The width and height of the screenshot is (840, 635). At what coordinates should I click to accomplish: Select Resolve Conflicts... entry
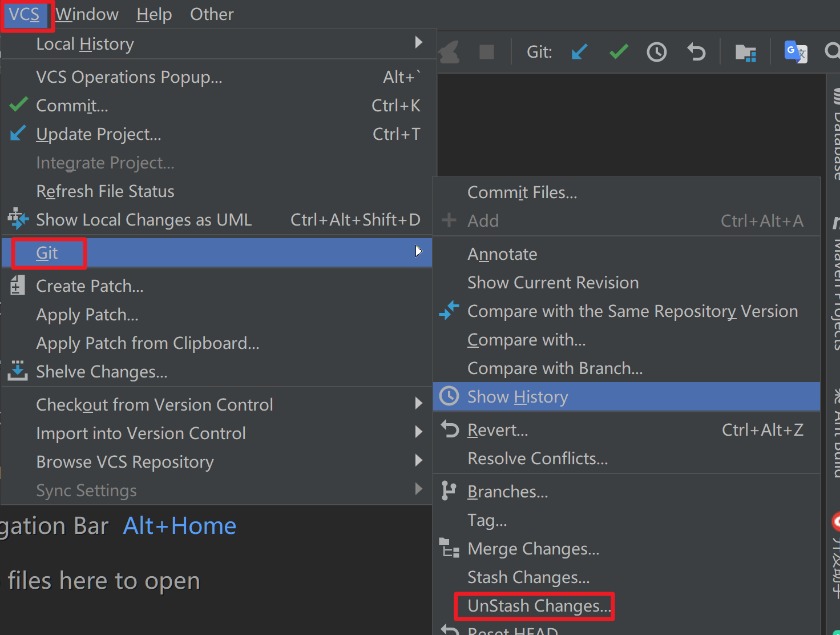tap(627, 459)
